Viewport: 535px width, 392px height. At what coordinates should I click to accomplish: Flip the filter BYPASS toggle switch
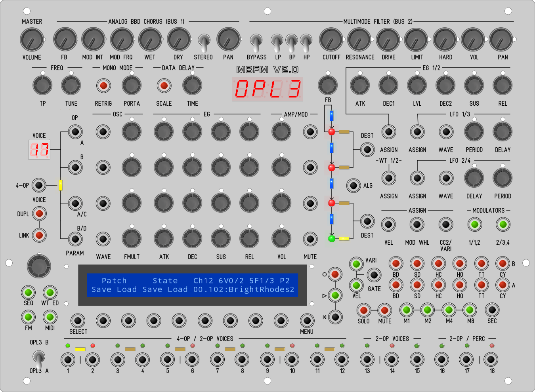click(x=256, y=42)
